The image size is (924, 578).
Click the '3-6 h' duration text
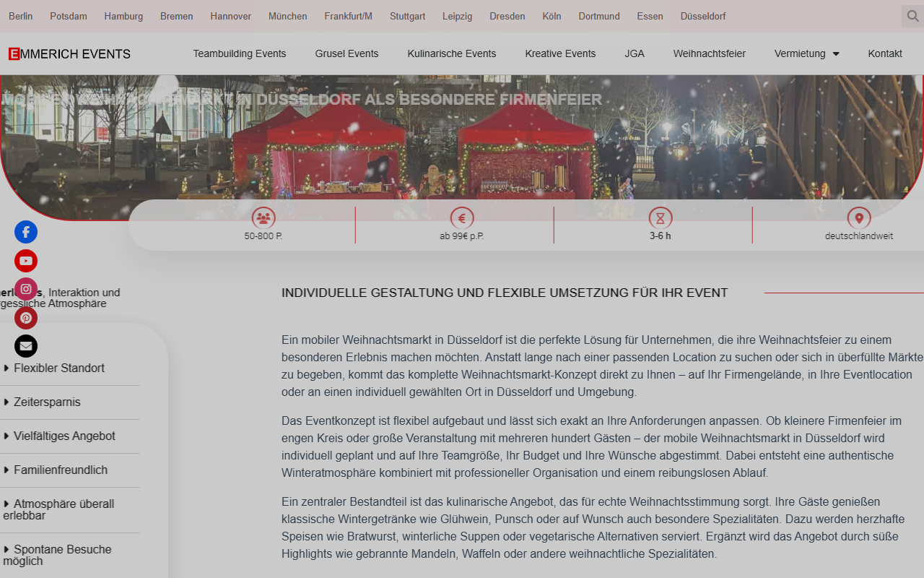coord(661,236)
